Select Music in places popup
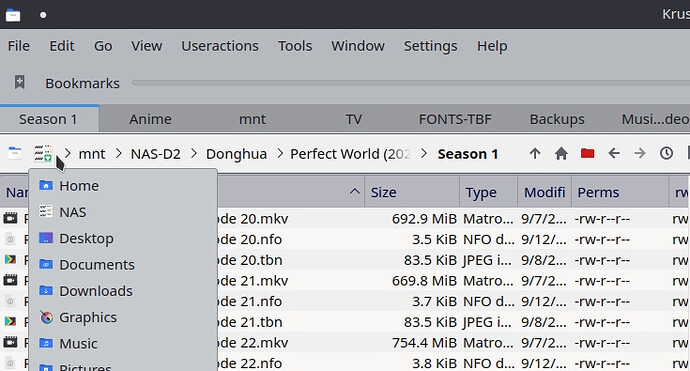The height and width of the screenshot is (371, 690). click(123, 343)
